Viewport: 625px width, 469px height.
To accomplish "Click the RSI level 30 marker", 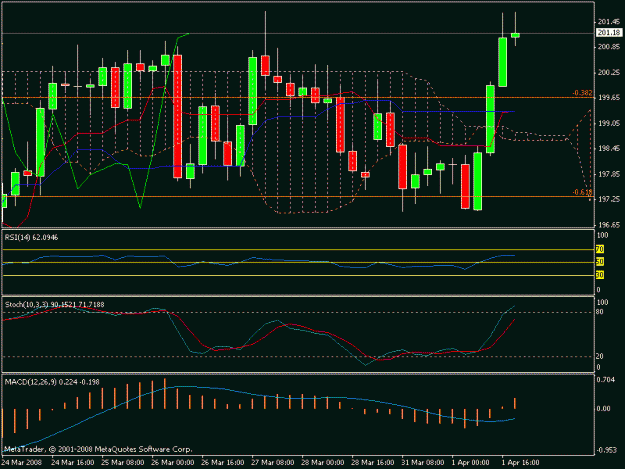I will (x=599, y=275).
